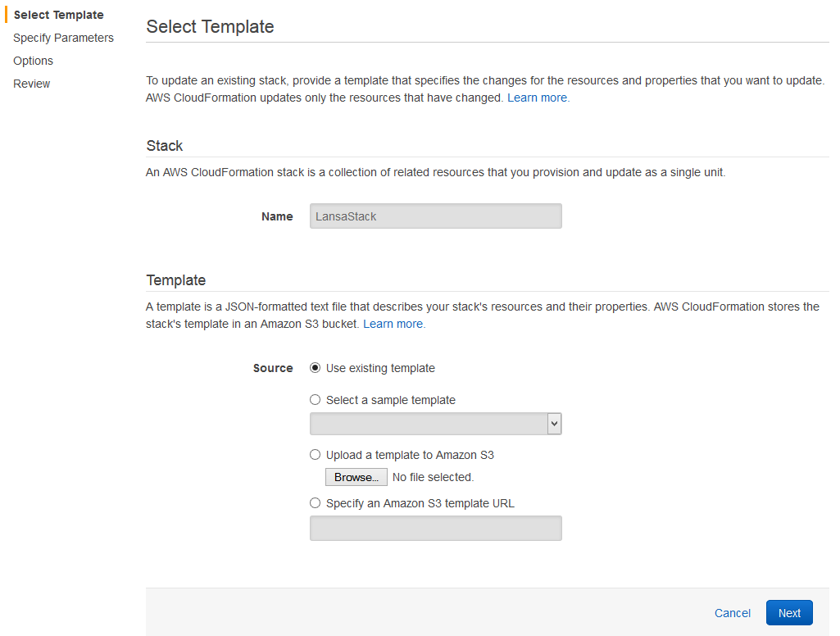Click the Browse... file button
Image resolution: width=840 pixels, height=636 pixels.
tap(356, 477)
